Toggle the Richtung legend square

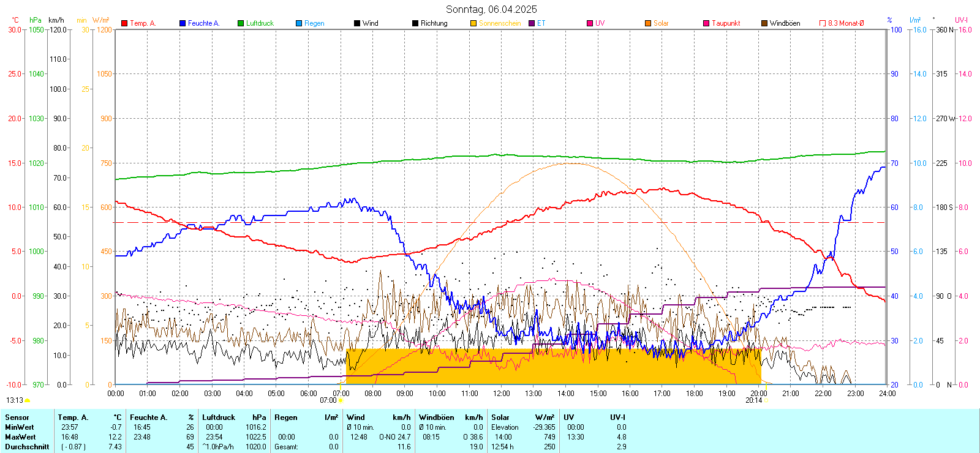pyautogui.click(x=415, y=23)
